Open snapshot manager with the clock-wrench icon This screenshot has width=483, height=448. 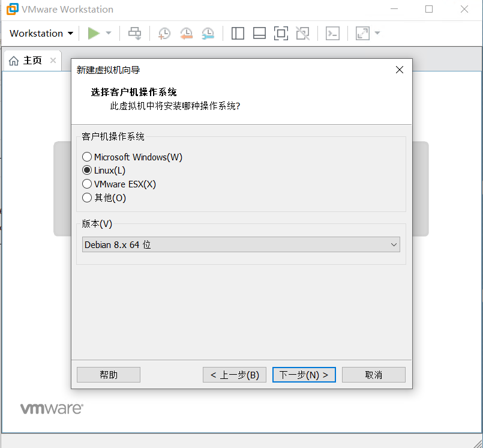tap(208, 33)
